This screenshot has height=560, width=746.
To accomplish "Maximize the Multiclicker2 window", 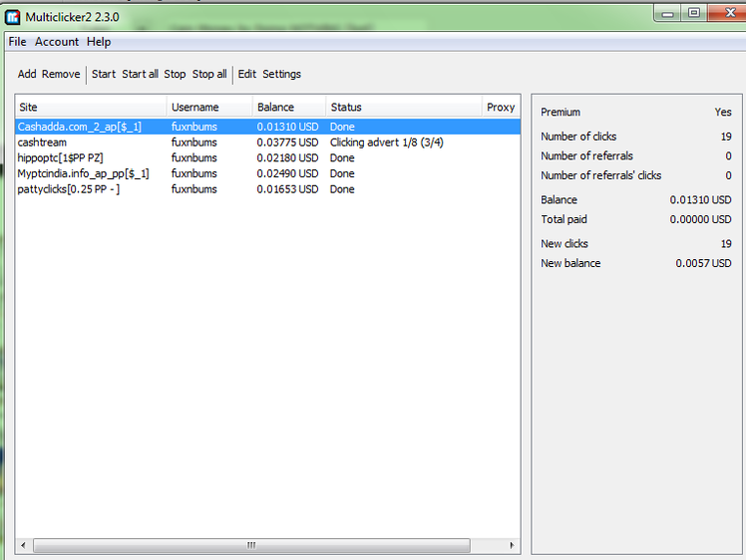I will click(x=694, y=13).
